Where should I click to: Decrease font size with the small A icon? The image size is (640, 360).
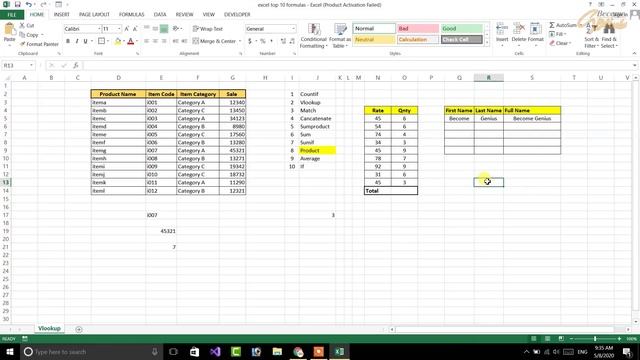[135, 29]
